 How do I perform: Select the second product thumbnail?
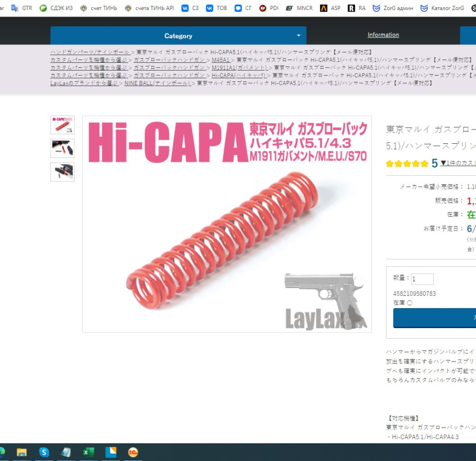62,148
